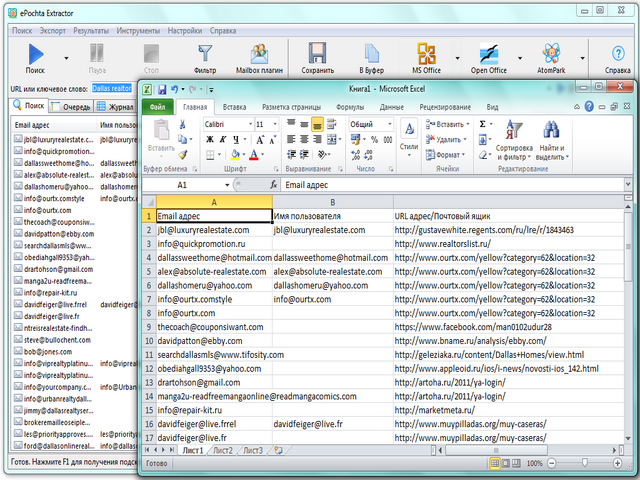Open Найти и выделить binoculars
This screenshot has width=640, height=480.
coord(552,140)
